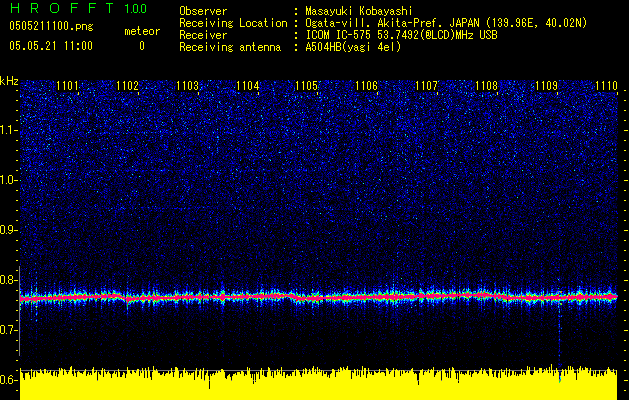Click the 1107 time marker
The image size is (629, 400).
click(x=426, y=86)
